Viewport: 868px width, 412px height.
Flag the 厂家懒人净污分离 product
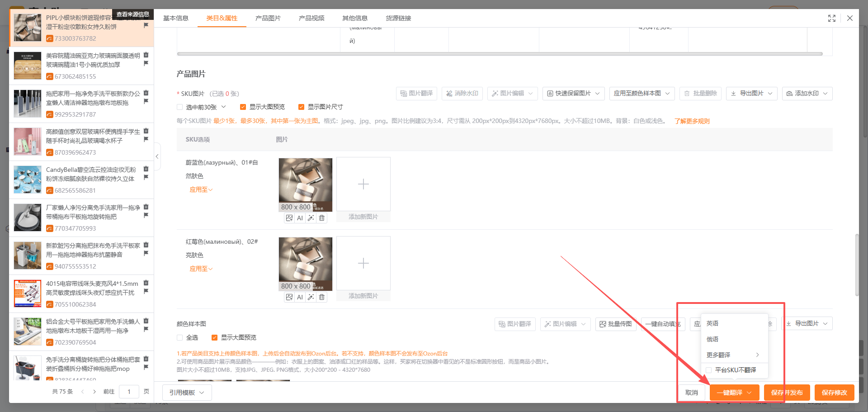point(146,215)
